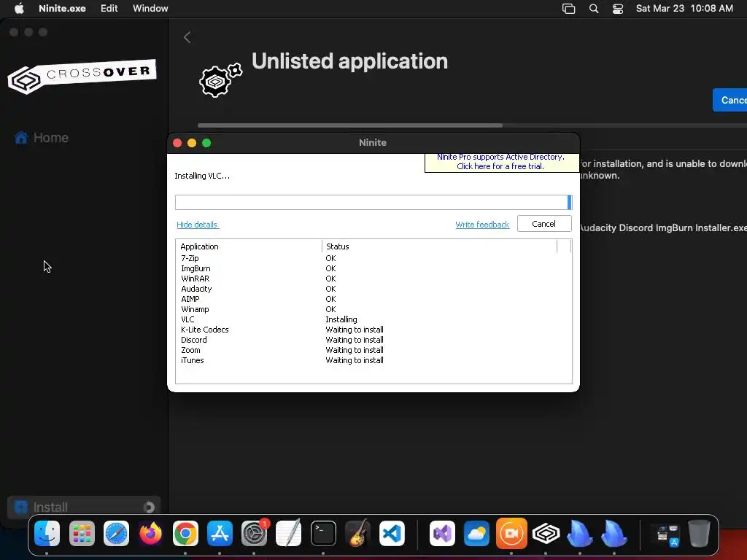Click the blue Cancel button in CrossOver

pos(729,100)
